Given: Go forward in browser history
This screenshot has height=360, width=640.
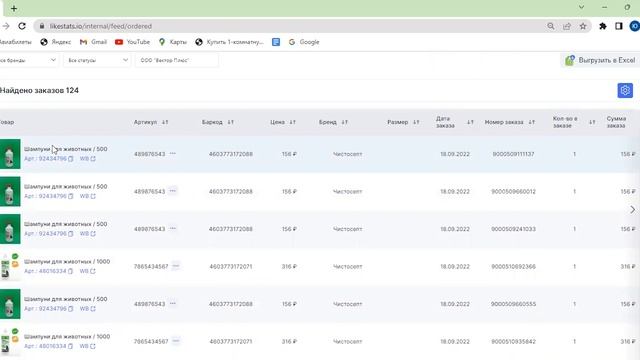Looking at the screenshot, I should (x=6, y=26).
